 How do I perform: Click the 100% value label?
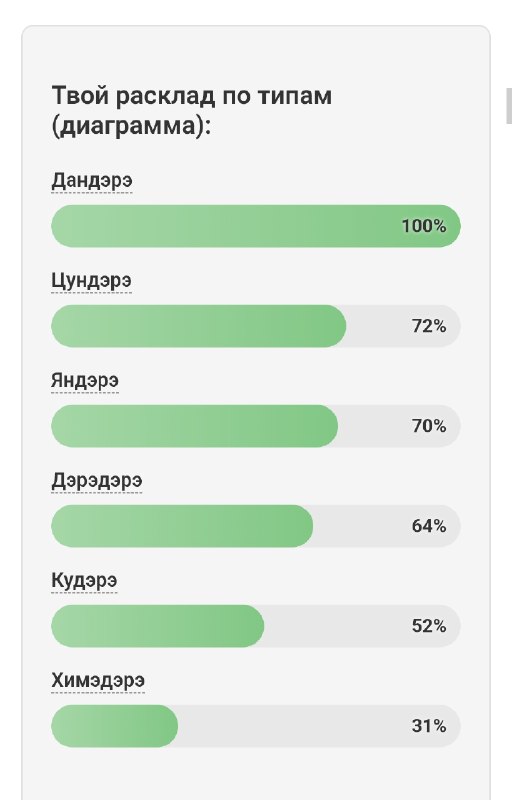coord(424,226)
